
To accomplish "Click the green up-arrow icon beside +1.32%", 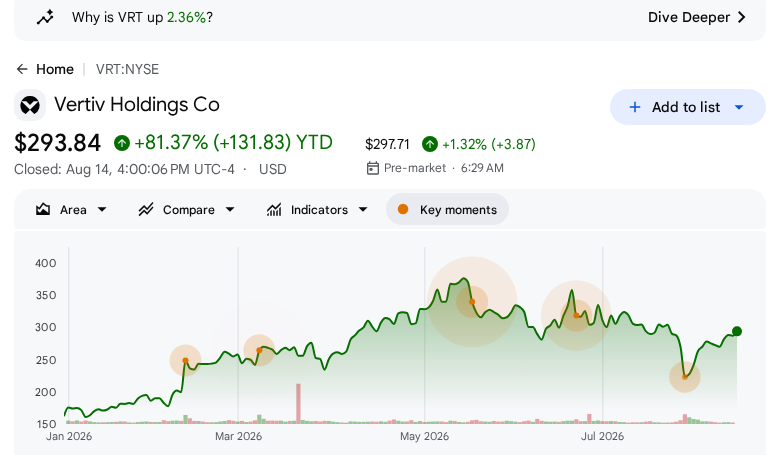I will 430,144.
